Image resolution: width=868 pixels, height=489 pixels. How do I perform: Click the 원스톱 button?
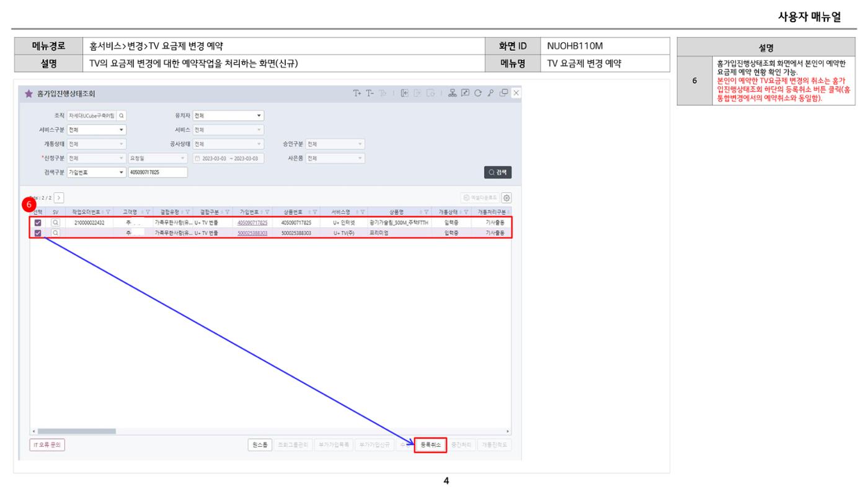260,445
